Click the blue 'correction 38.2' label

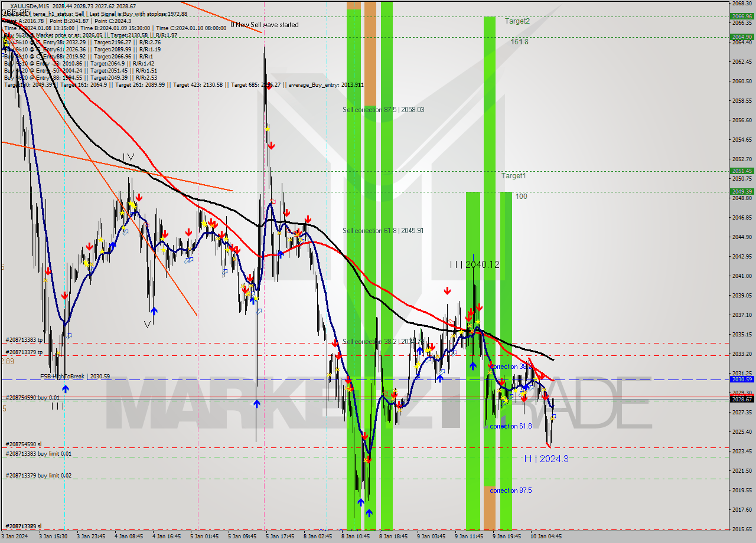[x=511, y=367]
